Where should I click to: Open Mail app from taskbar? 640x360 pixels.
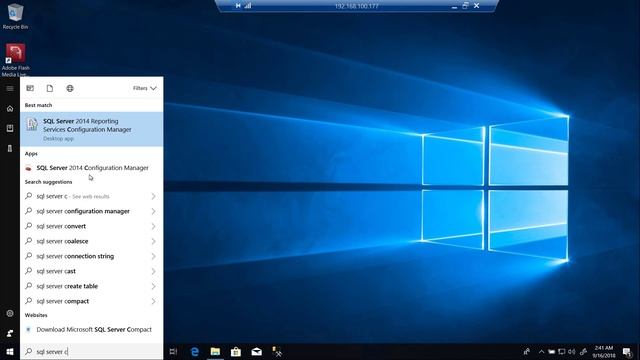pyautogui.click(x=256, y=351)
